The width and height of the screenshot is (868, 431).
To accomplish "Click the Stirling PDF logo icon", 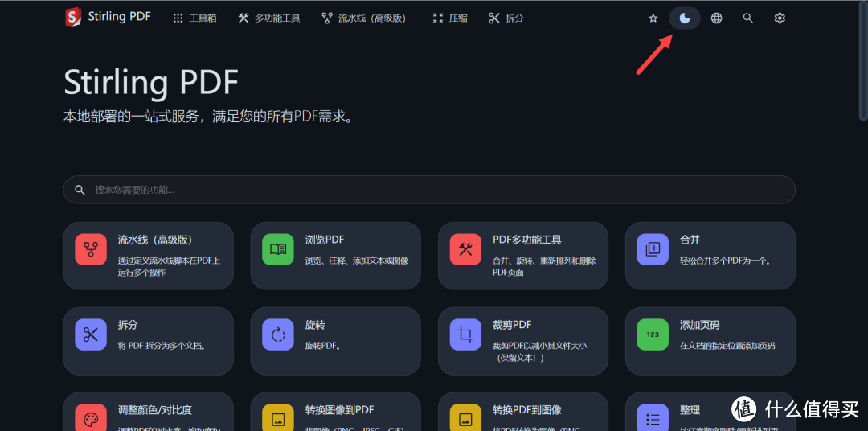I will [x=73, y=17].
